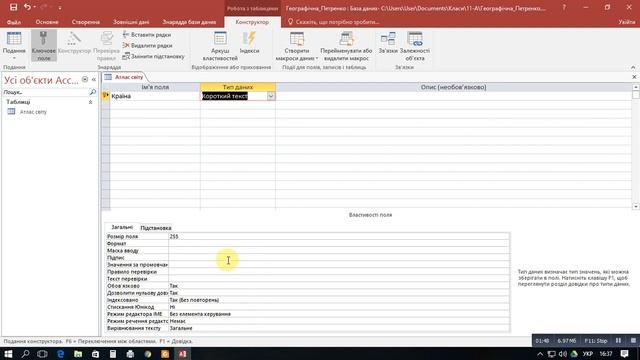The height and width of the screenshot is (360, 640).
Task: Collapse the Таблиці group
Action: 91,102
